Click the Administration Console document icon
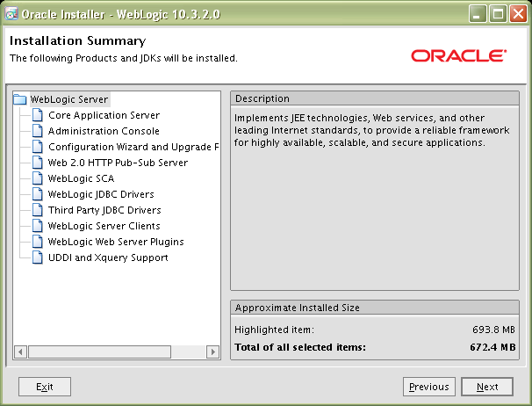The width and height of the screenshot is (532, 406). point(37,131)
